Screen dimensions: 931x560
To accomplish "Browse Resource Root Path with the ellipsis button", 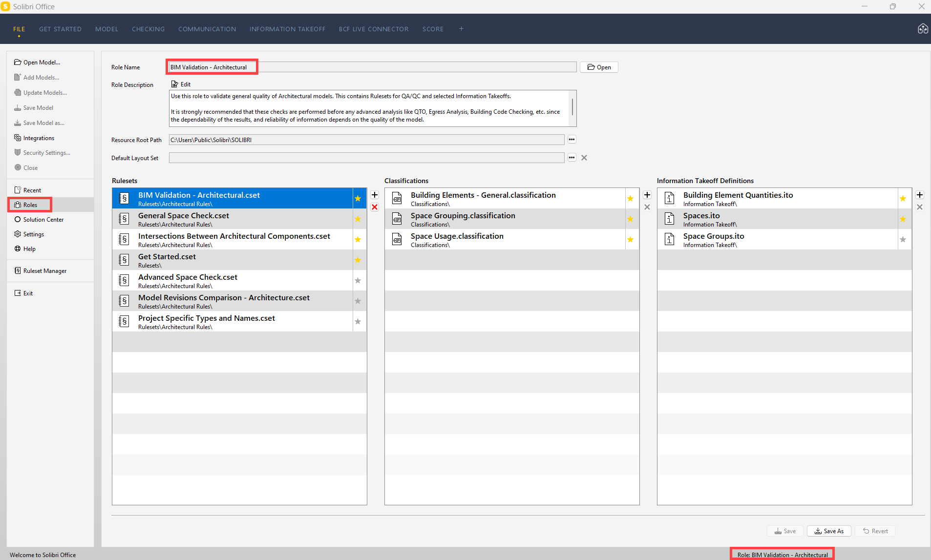I will [571, 140].
